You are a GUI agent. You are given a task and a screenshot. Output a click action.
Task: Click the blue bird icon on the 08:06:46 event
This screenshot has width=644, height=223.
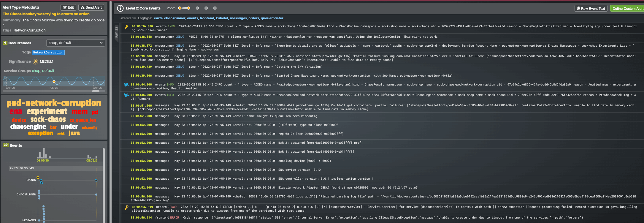pos(126,95)
